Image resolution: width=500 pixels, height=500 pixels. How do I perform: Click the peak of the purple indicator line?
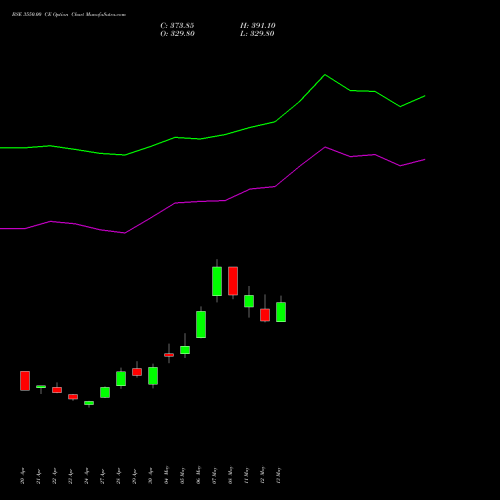325,147
